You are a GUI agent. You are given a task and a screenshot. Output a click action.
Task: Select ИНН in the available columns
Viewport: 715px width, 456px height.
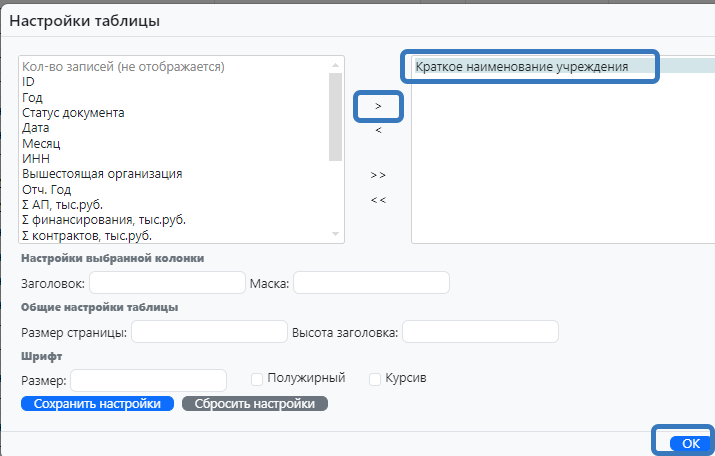36,158
